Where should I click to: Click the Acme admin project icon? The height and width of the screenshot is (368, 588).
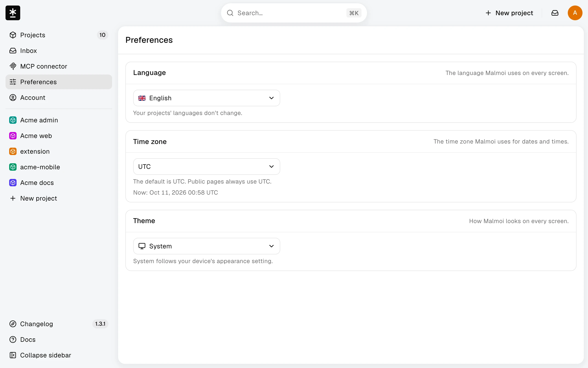click(13, 120)
